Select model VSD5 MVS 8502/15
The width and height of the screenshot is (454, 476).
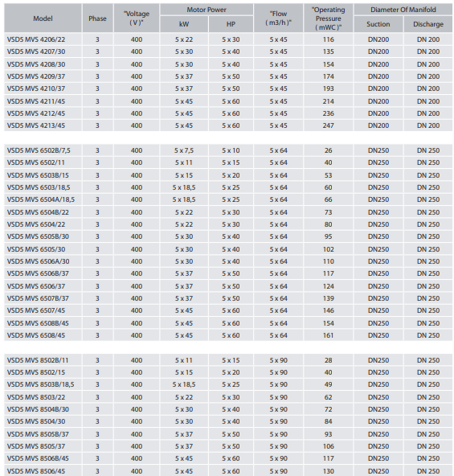[x=36, y=373]
